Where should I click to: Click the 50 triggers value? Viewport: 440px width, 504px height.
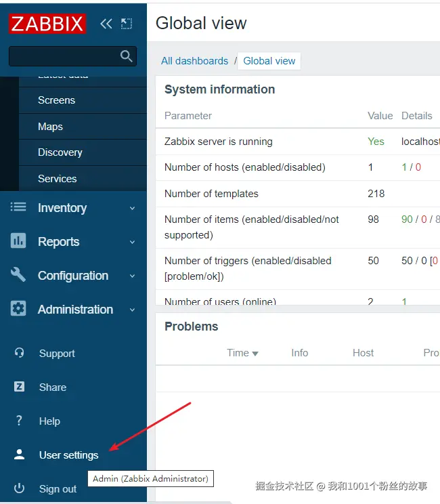tap(373, 261)
